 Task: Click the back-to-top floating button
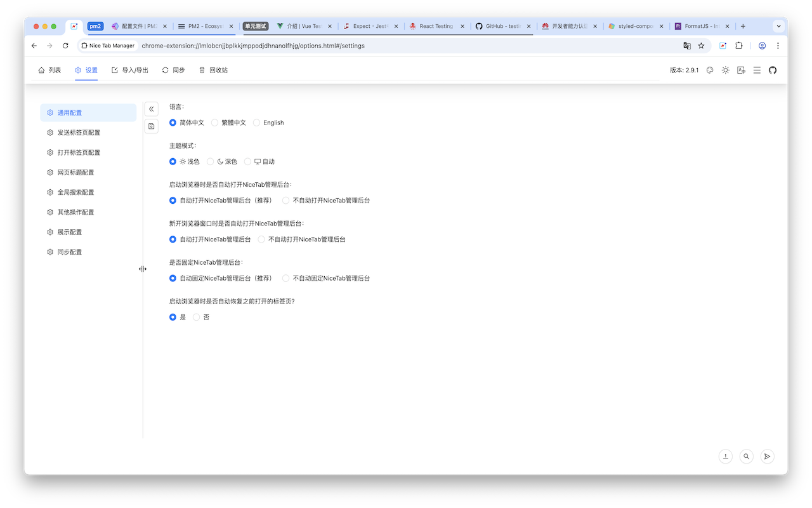(726, 456)
